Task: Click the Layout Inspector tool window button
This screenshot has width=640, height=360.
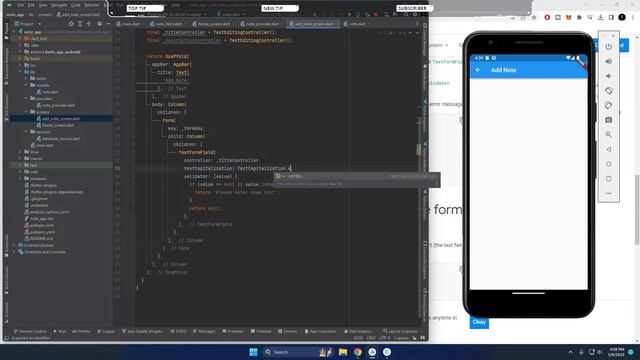Action: [x=400, y=331]
